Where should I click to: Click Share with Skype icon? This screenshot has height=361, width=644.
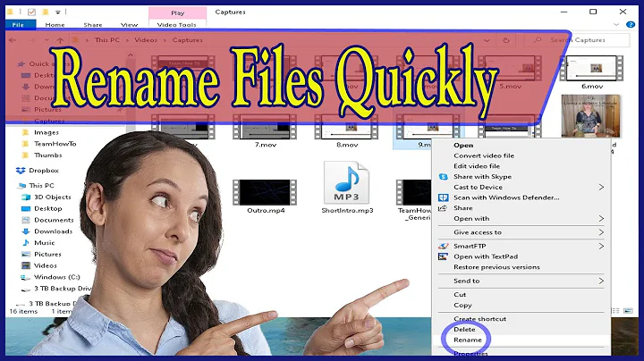point(443,176)
